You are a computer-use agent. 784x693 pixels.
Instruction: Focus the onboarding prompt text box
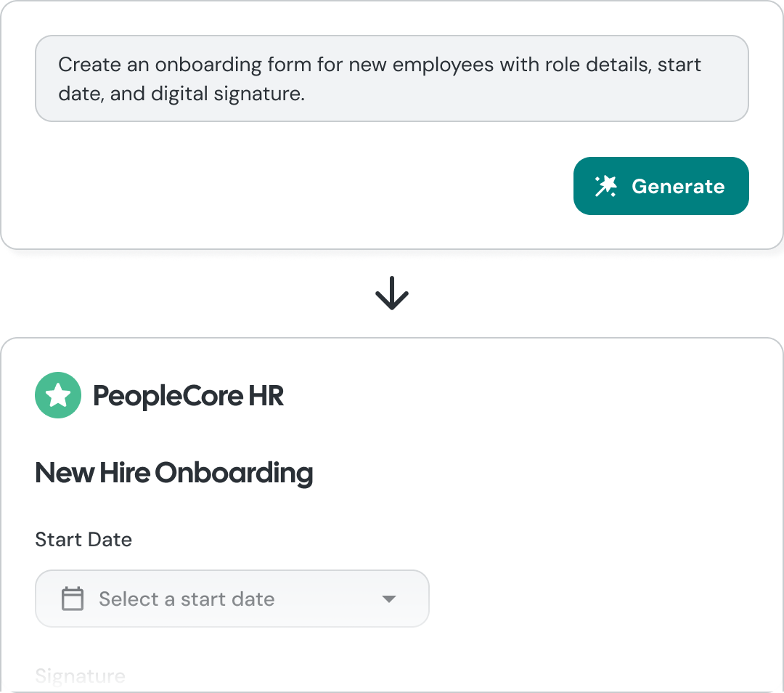[x=392, y=78]
